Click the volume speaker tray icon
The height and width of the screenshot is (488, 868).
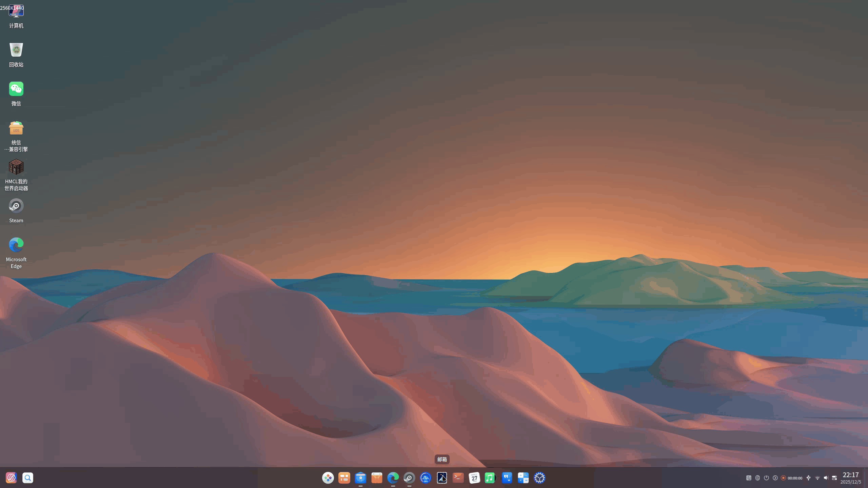[826, 478]
